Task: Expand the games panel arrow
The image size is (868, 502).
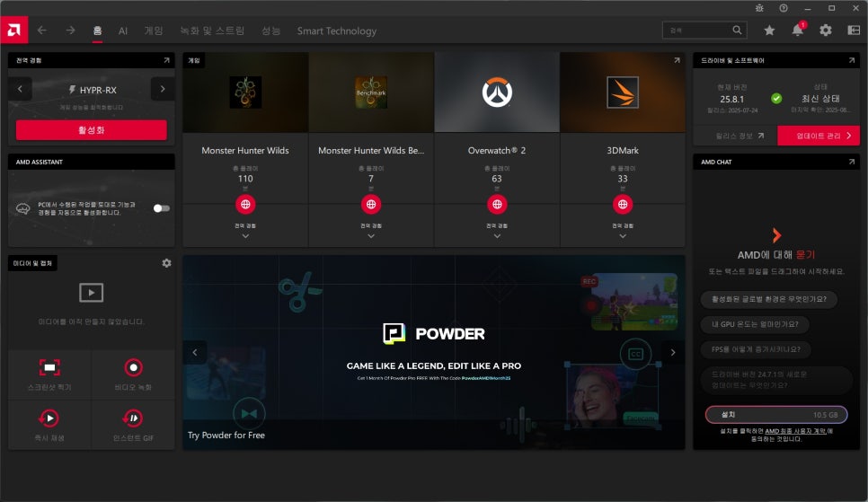Action: 677,60
